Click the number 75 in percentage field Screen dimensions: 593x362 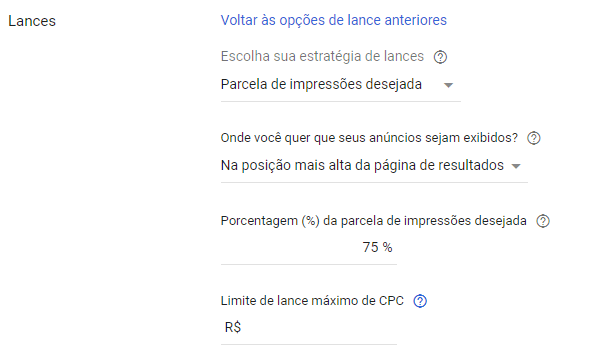[x=370, y=247]
